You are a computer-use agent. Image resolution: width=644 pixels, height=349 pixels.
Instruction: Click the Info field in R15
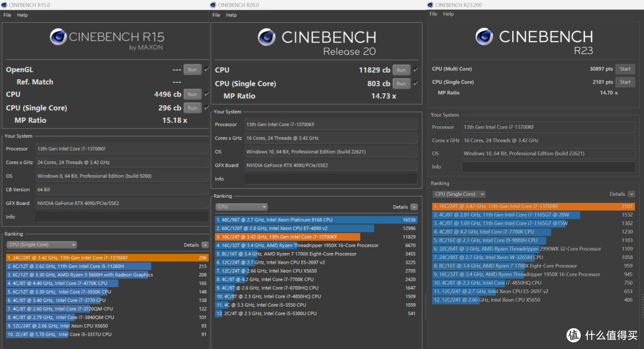coord(122,217)
